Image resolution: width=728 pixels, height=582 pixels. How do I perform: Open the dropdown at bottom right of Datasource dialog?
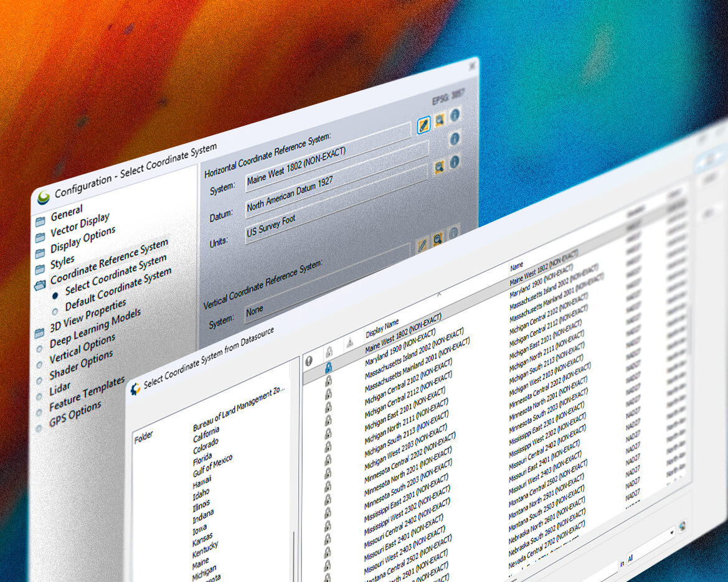pos(671,533)
